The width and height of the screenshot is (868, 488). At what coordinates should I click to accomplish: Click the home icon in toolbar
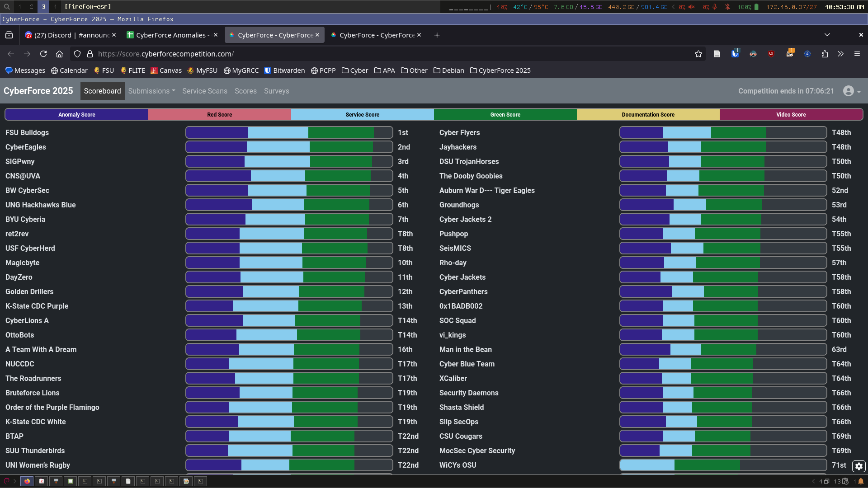point(59,54)
